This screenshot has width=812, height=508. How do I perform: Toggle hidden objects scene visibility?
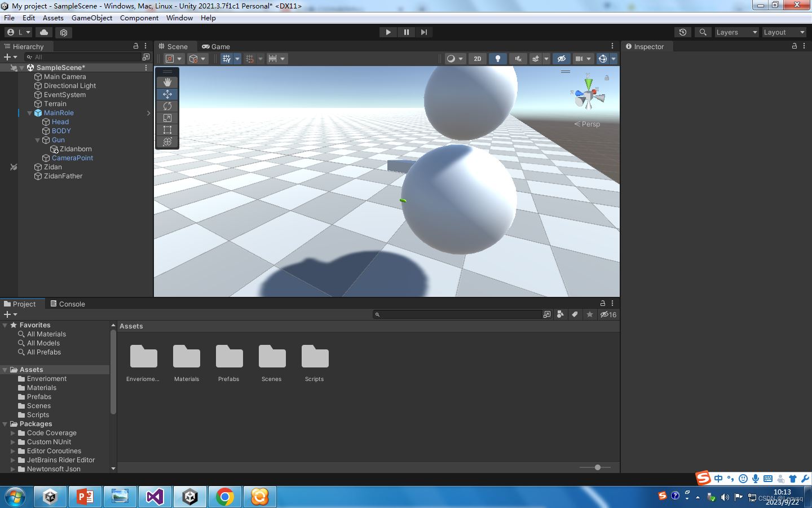click(561, 59)
